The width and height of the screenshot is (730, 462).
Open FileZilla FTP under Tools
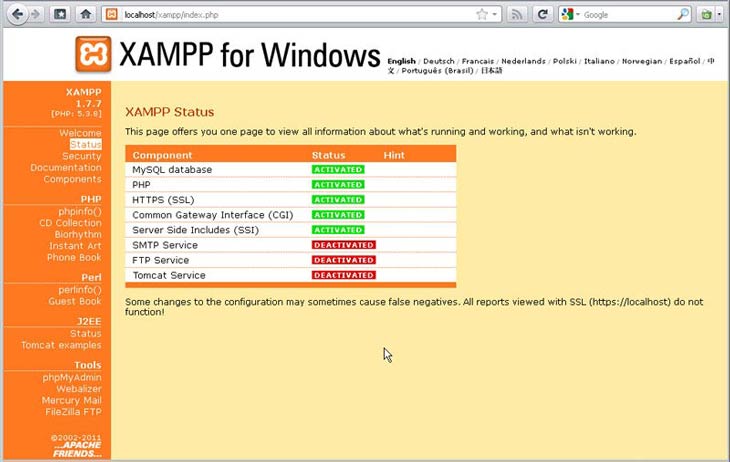73,412
